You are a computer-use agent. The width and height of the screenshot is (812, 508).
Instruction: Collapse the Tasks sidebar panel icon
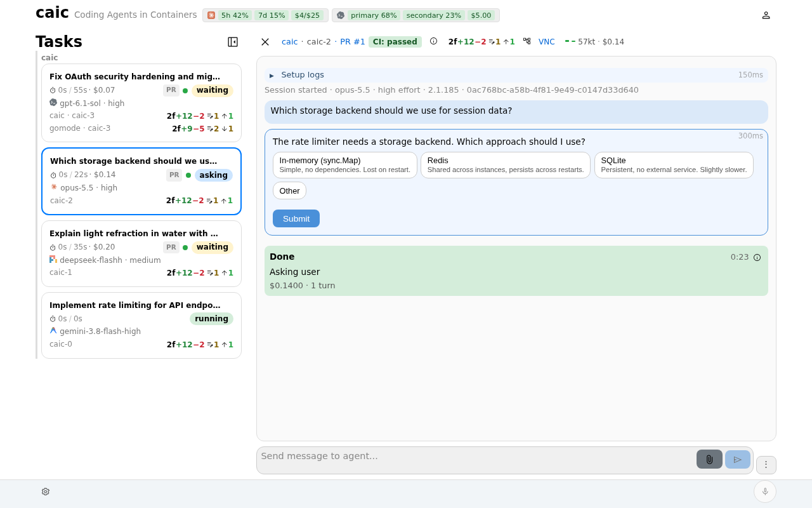tap(233, 42)
